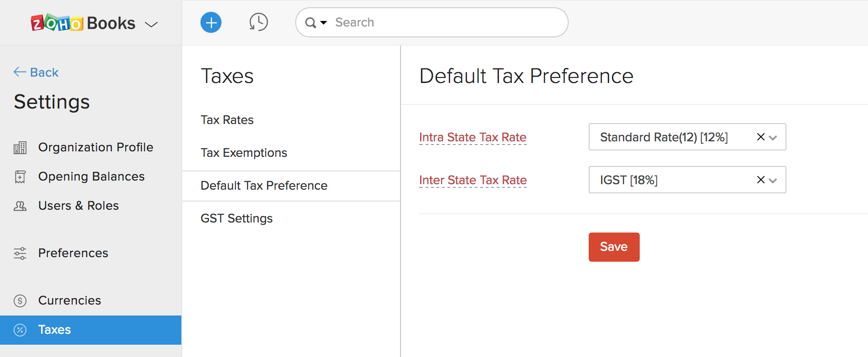Screen dimensions: 868x357
Task: Expand the organization switcher next to Zoho Books
Action: [x=151, y=24]
